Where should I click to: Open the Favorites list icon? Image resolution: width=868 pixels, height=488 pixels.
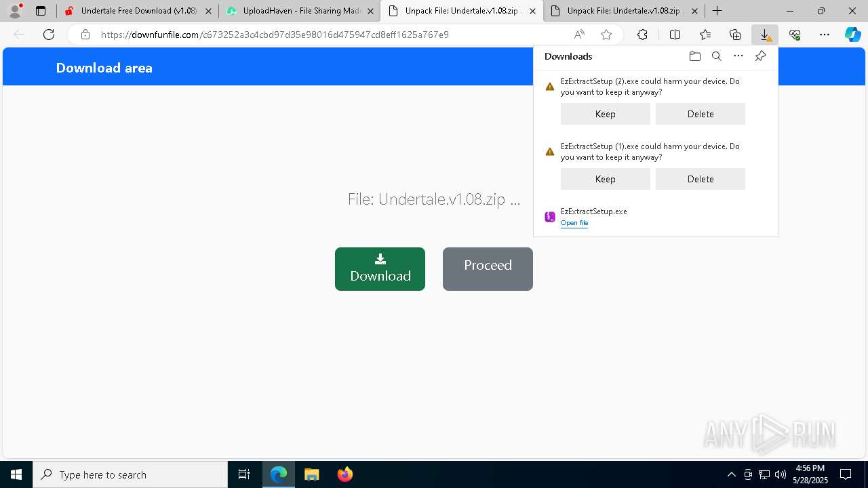(705, 35)
